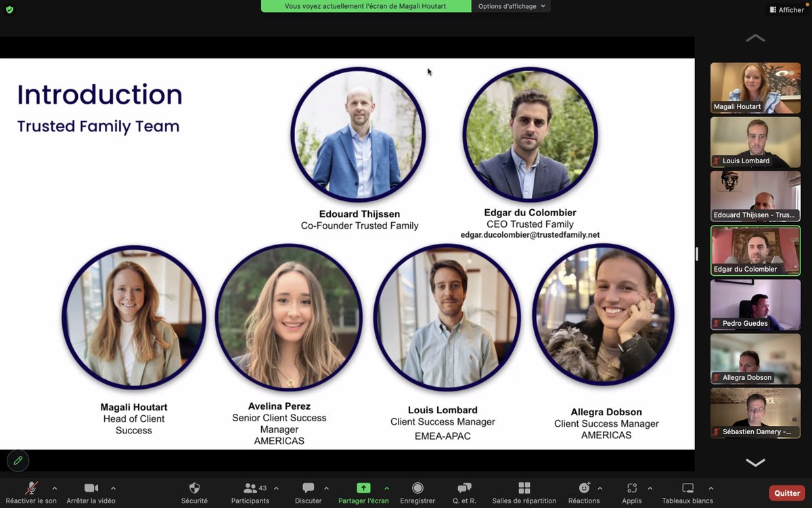
Task: Click the screen sharing notice for Magali Houtart
Action: (366, 6)
